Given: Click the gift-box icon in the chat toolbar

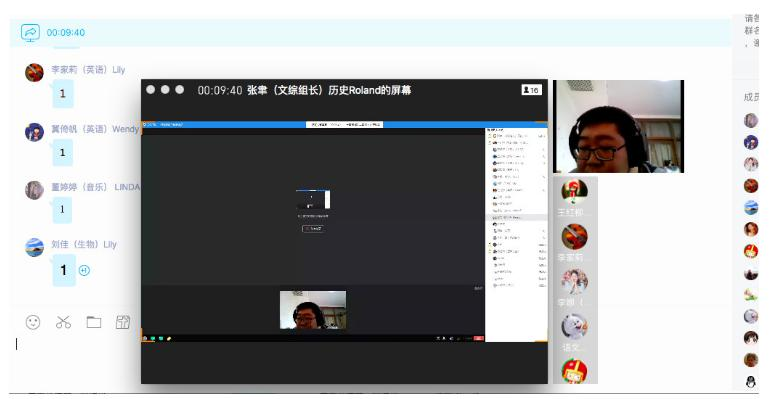Looking at the screenshot, I should tap(123, 322).
